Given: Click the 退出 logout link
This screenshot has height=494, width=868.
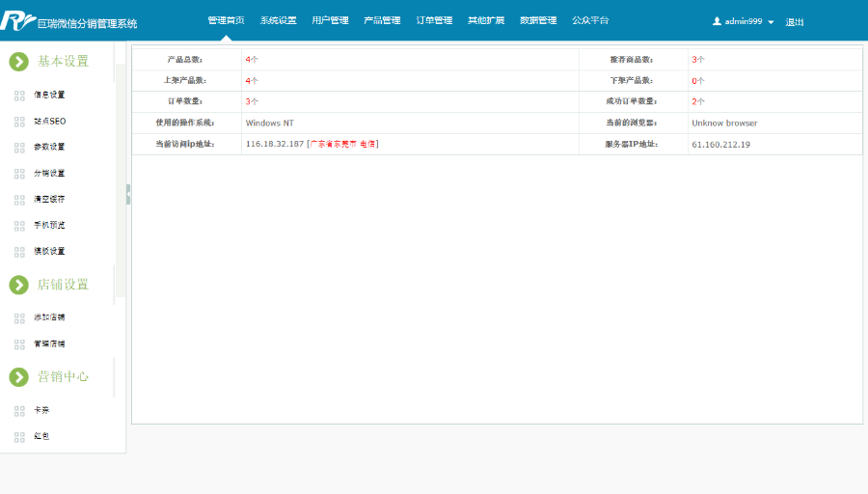Looking at the screenshot, I should tap(795, 22).
